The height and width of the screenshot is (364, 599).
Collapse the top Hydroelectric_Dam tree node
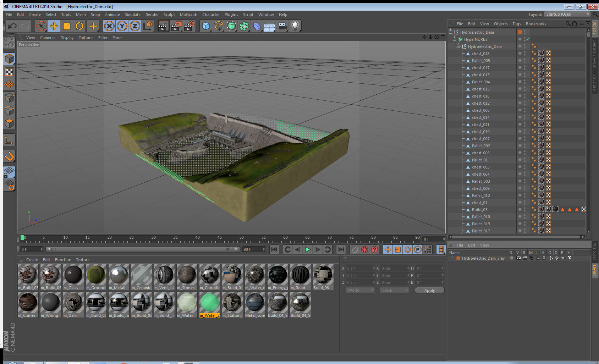pos(451,32)
